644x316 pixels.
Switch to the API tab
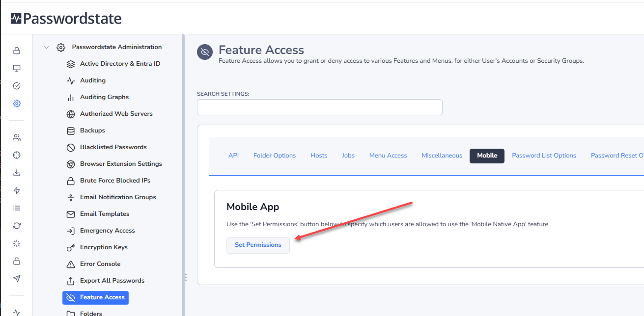tap(234, 156)
